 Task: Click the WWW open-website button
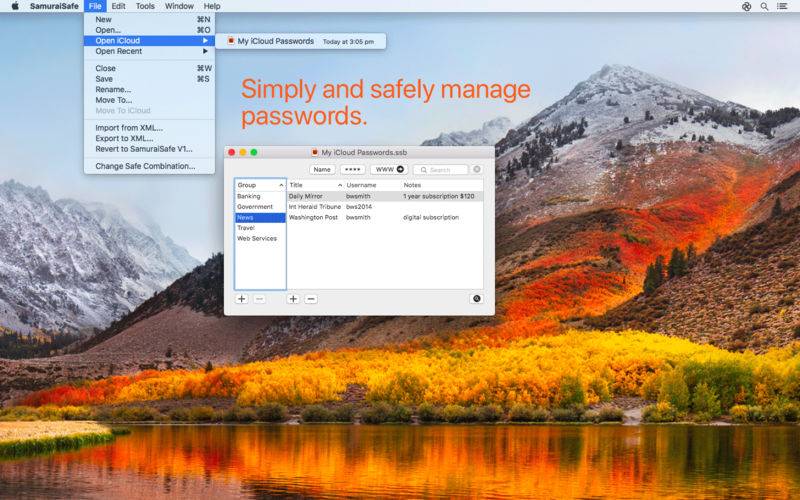[x=389, y=169]
